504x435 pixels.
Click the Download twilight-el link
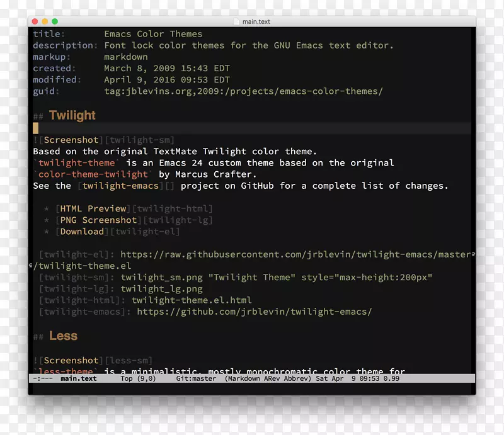tap(82, 231)
